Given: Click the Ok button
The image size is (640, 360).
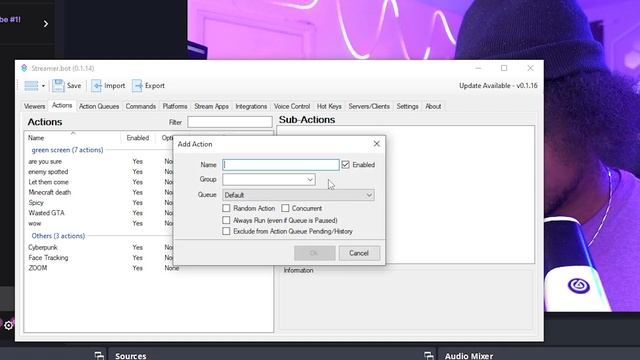Looking at the screenshot, I should coord(315,253).
